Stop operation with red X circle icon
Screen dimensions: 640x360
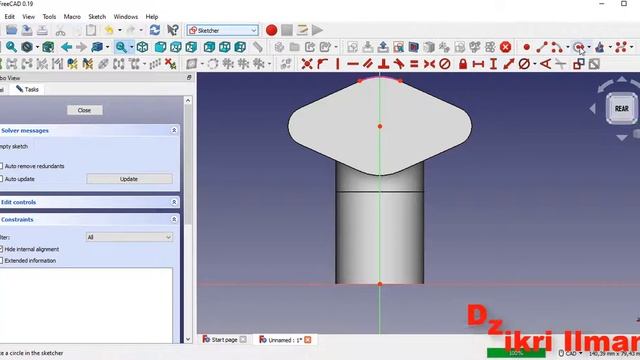(506, 47)
